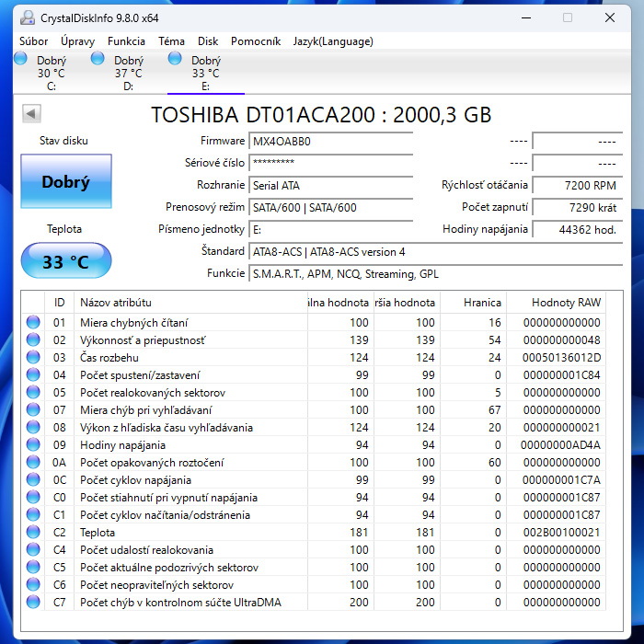Click the previous disk arrow button
This screenshot has height=644, width=644.
point(31,114)
